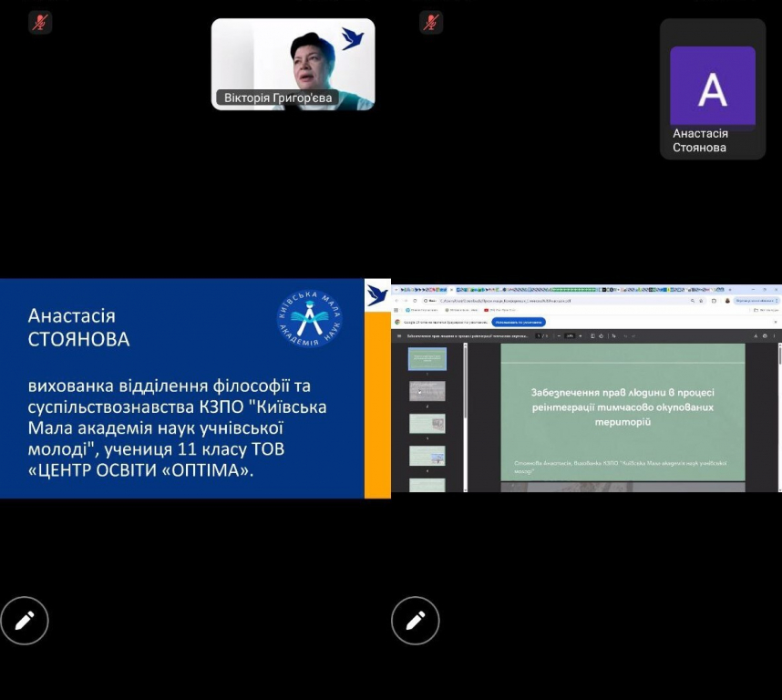Tap the muted microphone icon left of Вікторія's video

pyautogui.click(x=40, y=22)
